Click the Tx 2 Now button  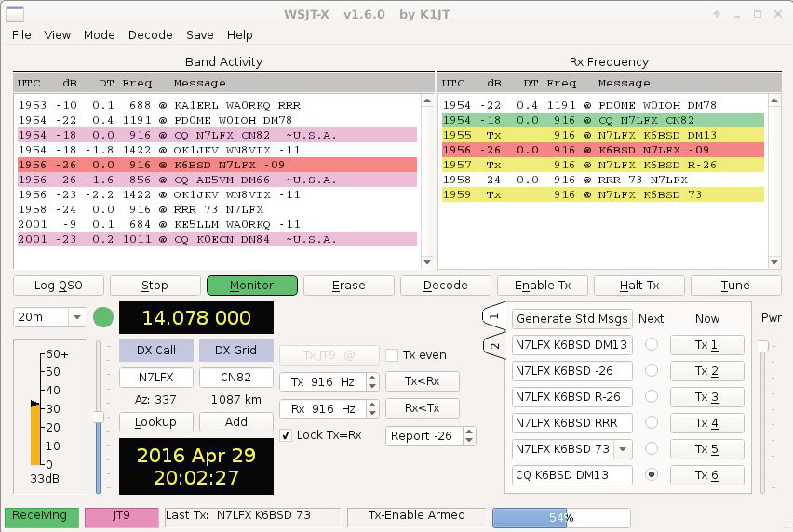(x=707, y=371)
